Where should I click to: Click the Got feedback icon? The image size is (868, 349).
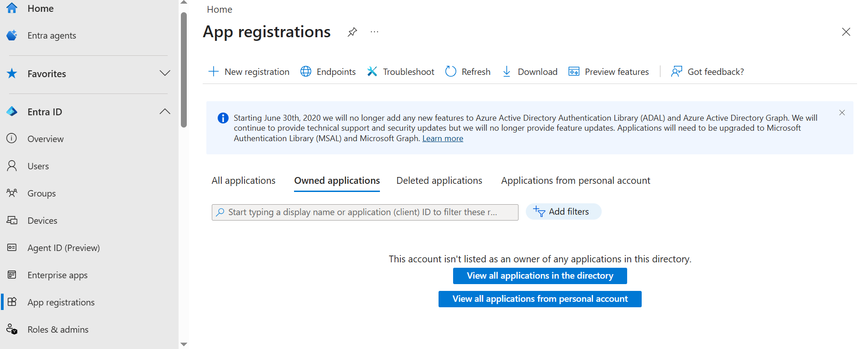click(677, 72)
